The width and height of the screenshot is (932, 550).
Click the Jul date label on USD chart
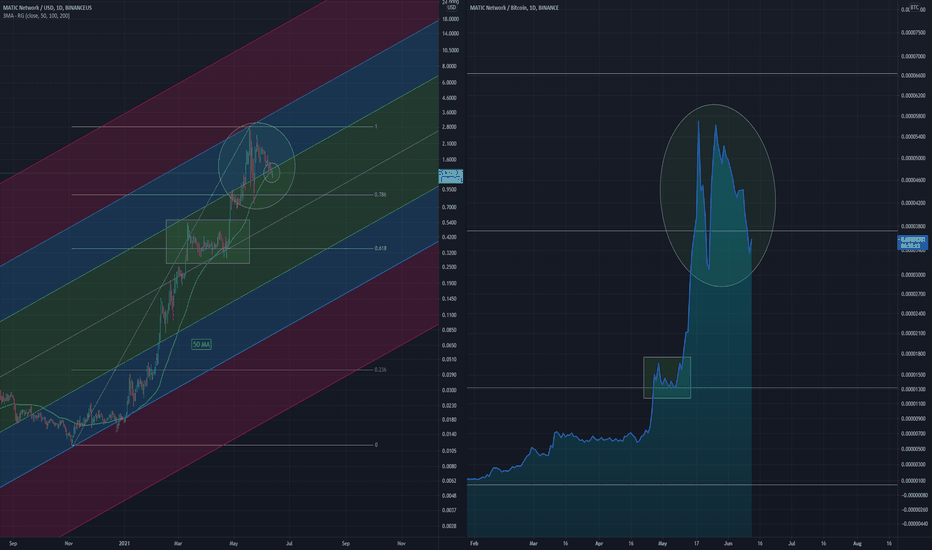(x=289, y=543)
